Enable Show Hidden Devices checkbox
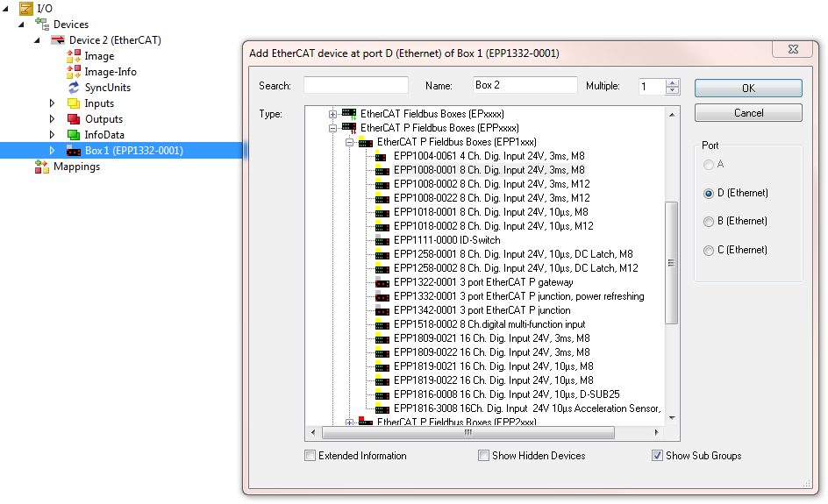This screenshot has height=504, width=828. click(x=483, y=456)
